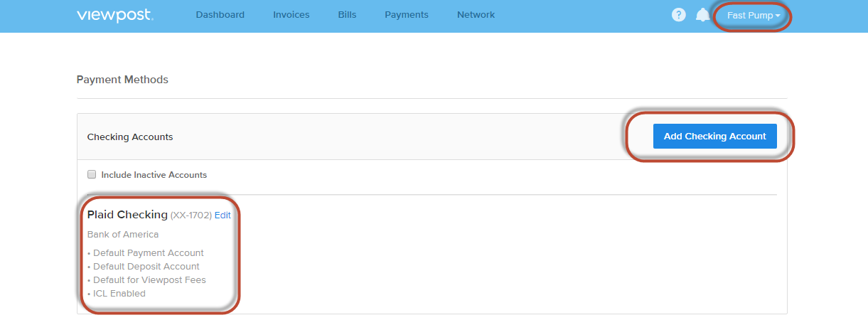Open the Payments menu
868x325 pixels.
407,15
